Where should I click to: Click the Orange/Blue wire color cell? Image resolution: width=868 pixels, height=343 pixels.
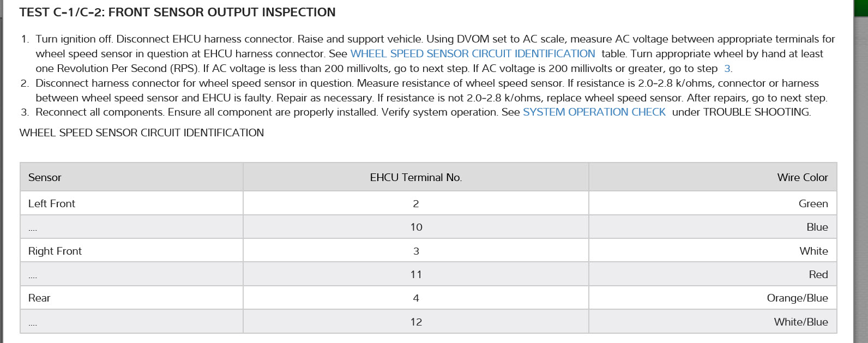tap(797, 298)
